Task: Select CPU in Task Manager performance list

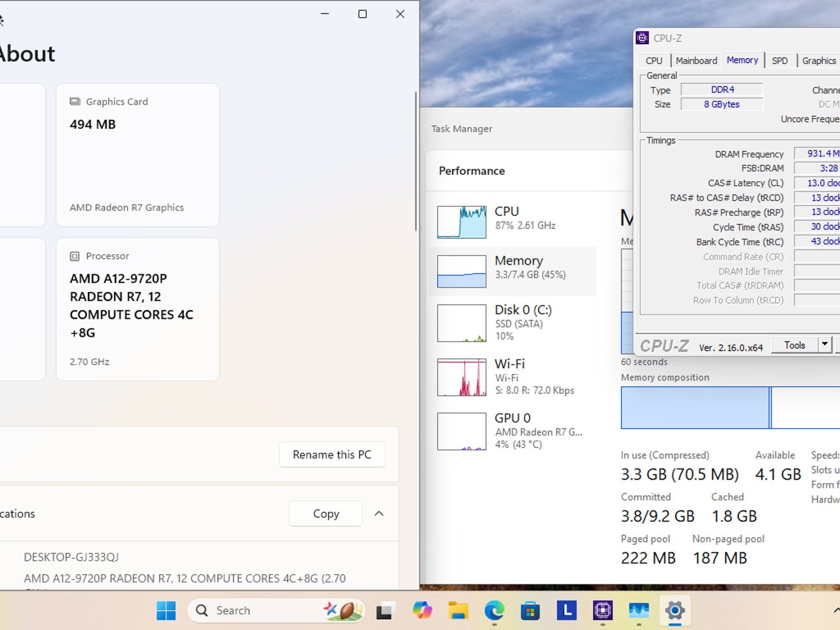Action: click(x=513, y=221)
